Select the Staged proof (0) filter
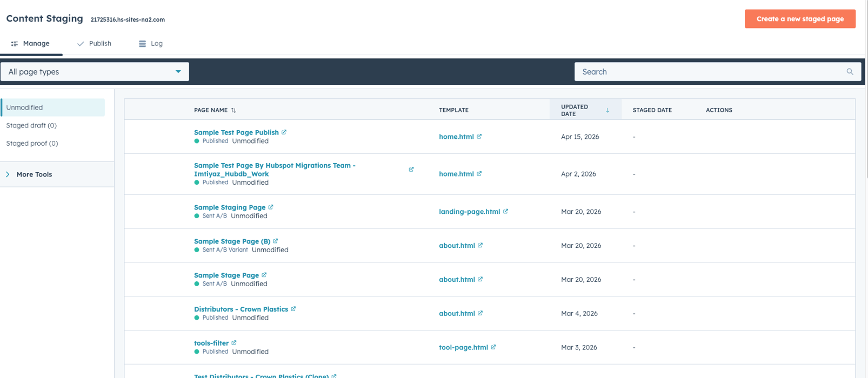Screen dimensions: 868x378 click(x=32, y=143)
